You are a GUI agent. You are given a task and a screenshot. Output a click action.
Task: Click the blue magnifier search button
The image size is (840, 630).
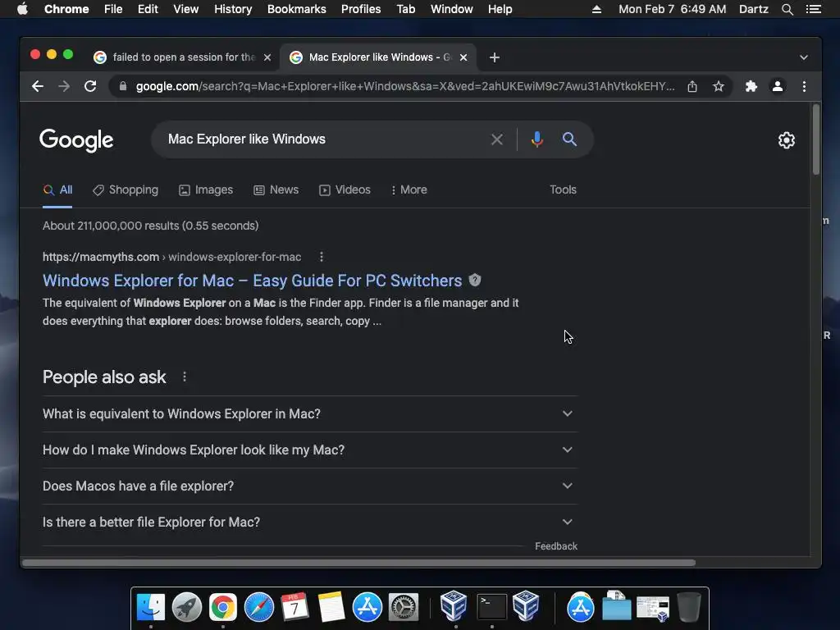pyautogui.click(x=569, y=139)
